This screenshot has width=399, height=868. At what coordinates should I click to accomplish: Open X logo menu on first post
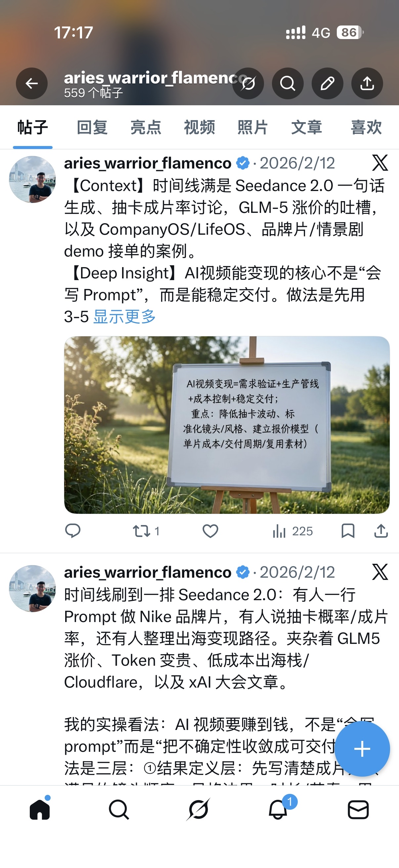[380, 163]
